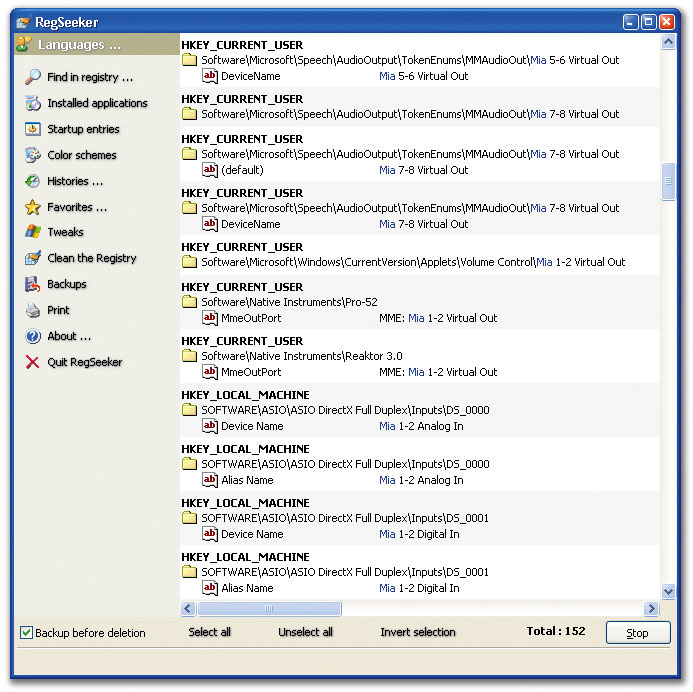
Task: Click folder icon beside Native Instruments\Pro-52
Action: click(x=190, y=302)
